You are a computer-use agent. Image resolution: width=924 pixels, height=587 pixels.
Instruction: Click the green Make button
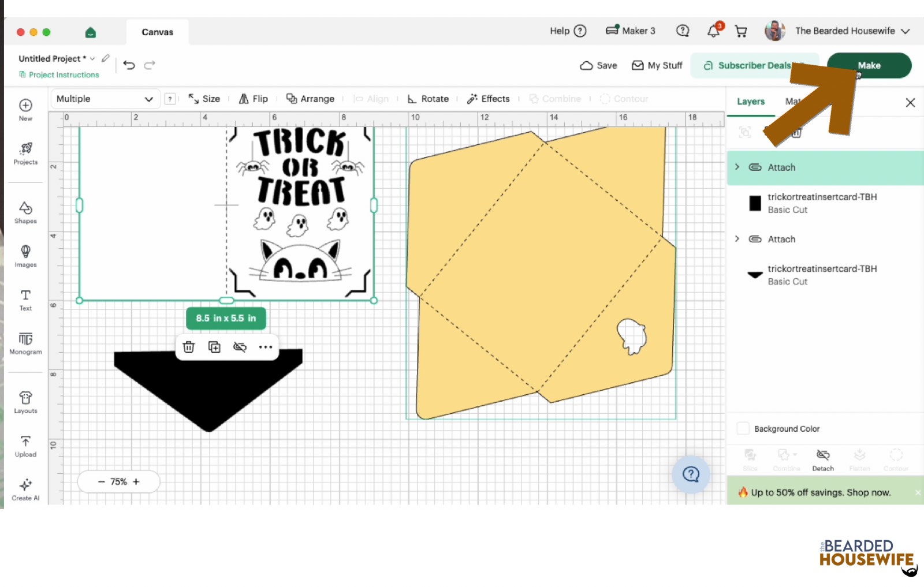coord(869,65)
